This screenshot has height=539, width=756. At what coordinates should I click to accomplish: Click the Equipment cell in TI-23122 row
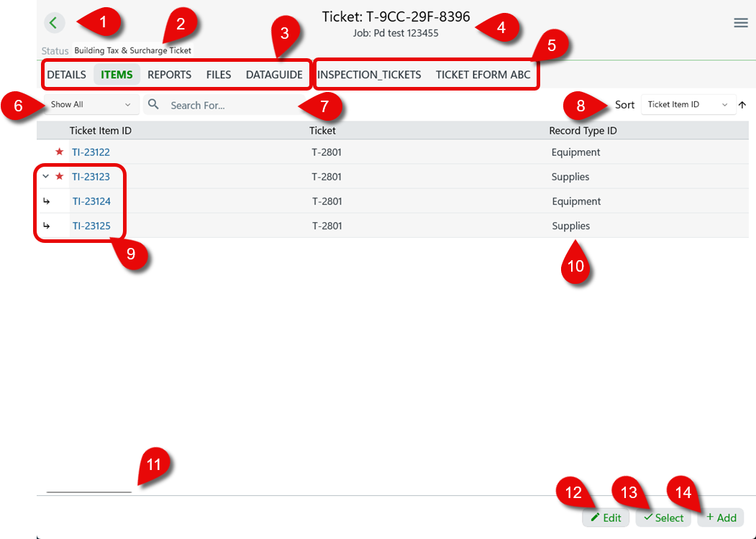pos(575,152)
